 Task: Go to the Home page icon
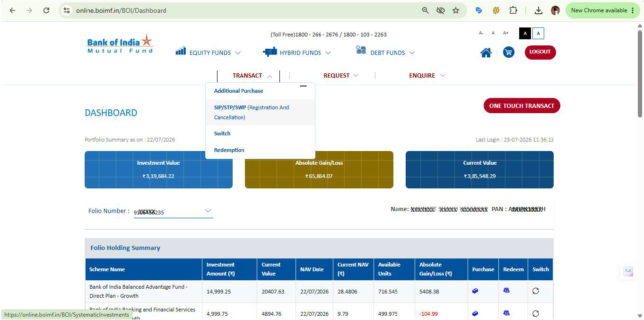[x=486, y=53]
